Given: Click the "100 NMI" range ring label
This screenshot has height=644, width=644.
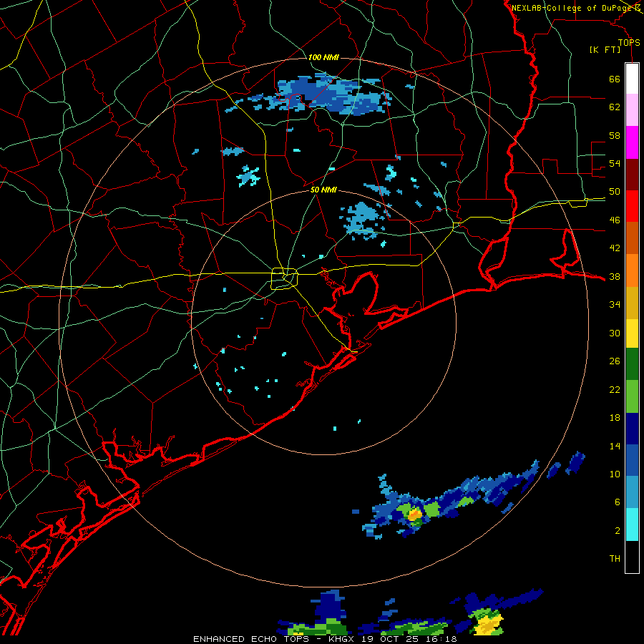Looking at the screenshot, I should [323, 57].
